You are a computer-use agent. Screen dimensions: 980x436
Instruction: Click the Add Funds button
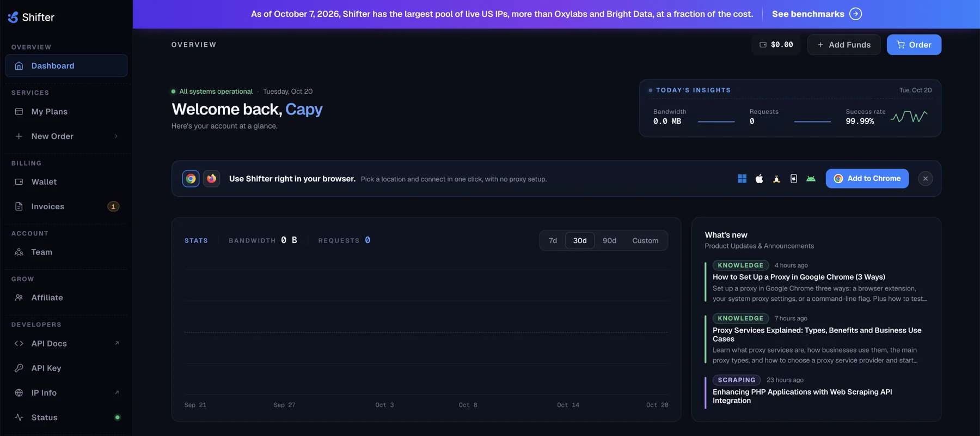click(844, 45)
